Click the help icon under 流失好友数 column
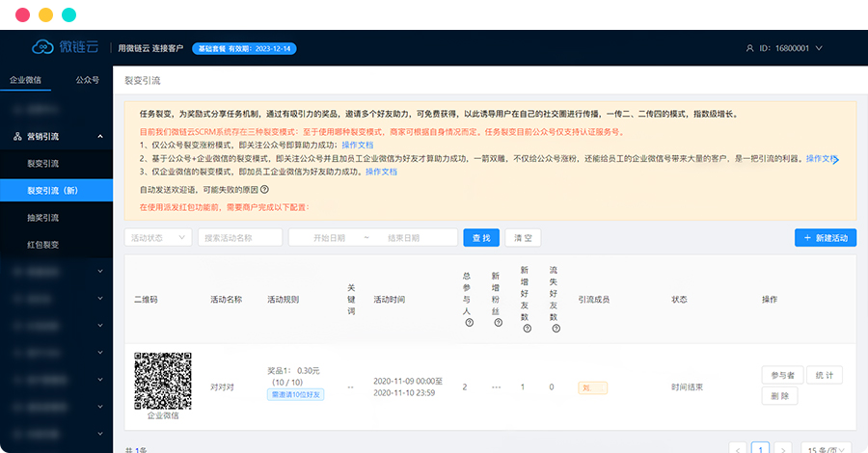Screen dimensions: 868x453 (554, 329)
